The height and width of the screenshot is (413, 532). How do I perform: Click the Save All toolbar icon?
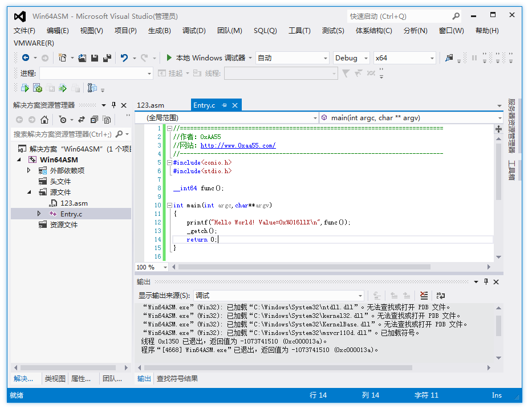pos(107,58)
